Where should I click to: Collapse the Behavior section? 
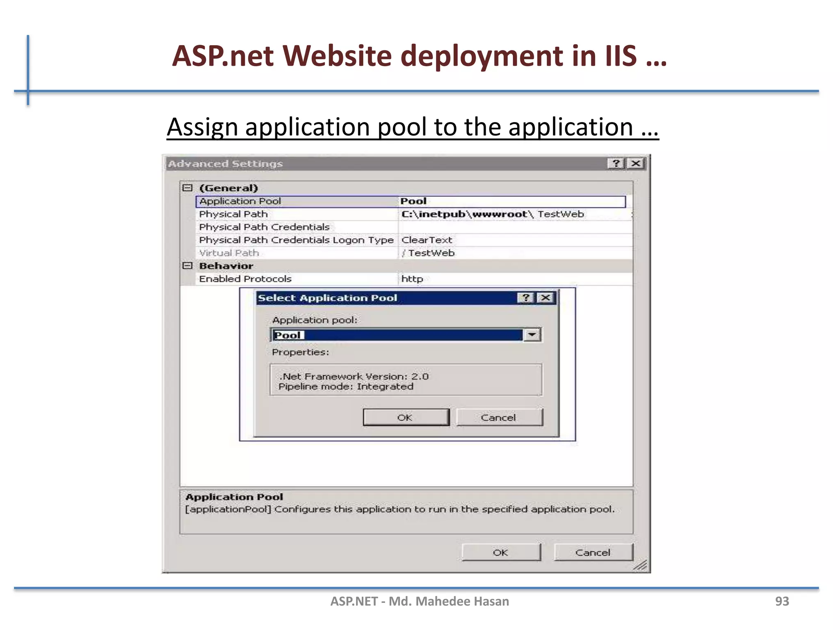tap(187, 266)
